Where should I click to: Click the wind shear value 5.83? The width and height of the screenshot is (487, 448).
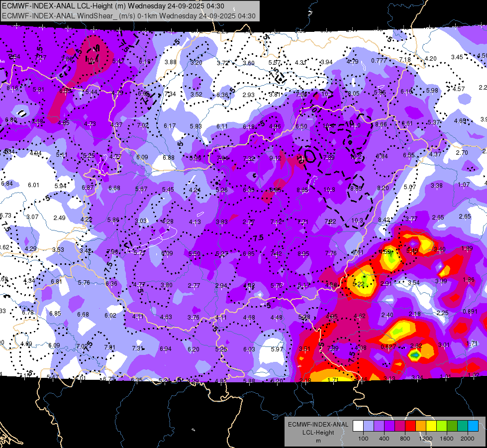(x=195, y=126)
